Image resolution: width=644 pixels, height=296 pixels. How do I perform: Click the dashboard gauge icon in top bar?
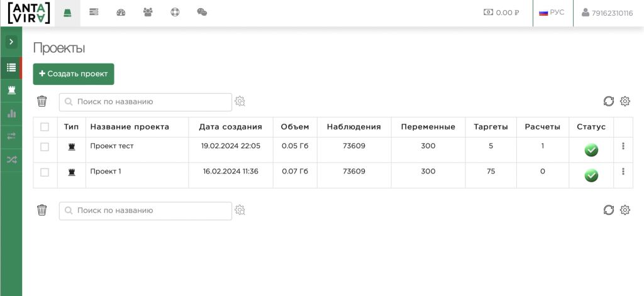pyautogui.click(x=121, y=12)
